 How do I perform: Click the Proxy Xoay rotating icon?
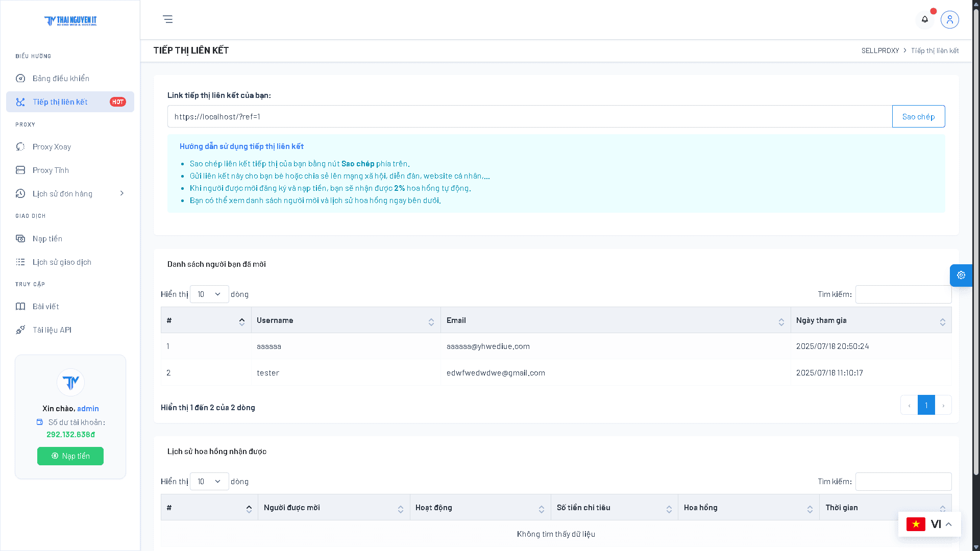coord(20,146)
